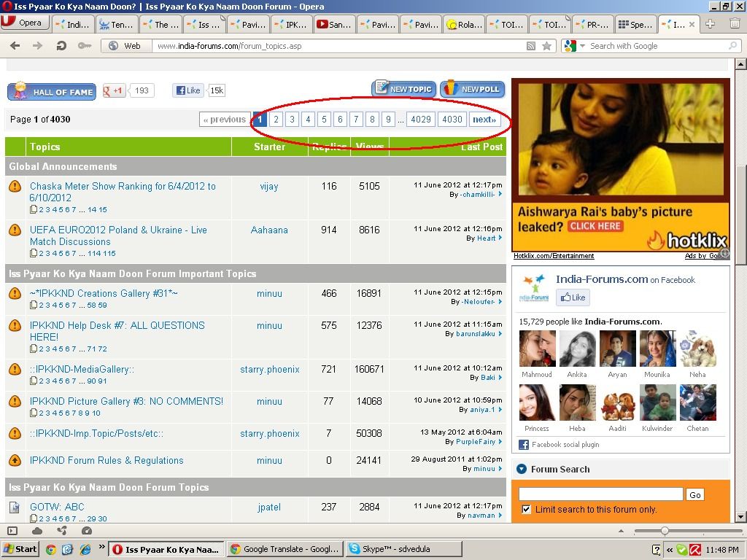Click the Opera Turbo gauge icon
Viewport: 747px width, 560px height.
pos(86,531)
